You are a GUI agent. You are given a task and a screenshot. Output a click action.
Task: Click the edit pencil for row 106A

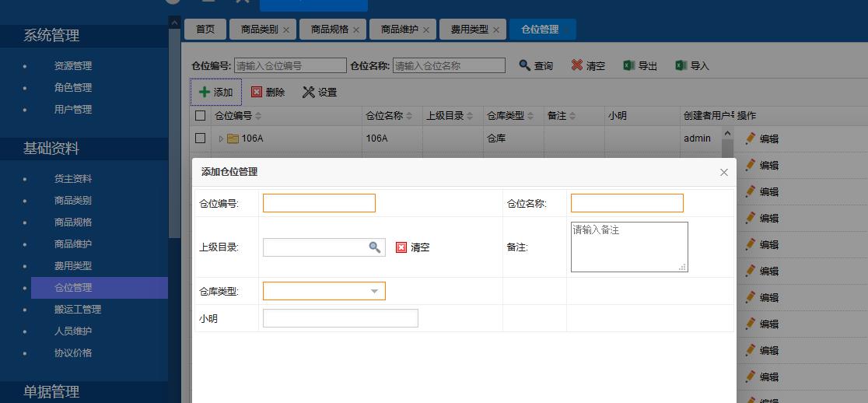click(x=751, y=138)
